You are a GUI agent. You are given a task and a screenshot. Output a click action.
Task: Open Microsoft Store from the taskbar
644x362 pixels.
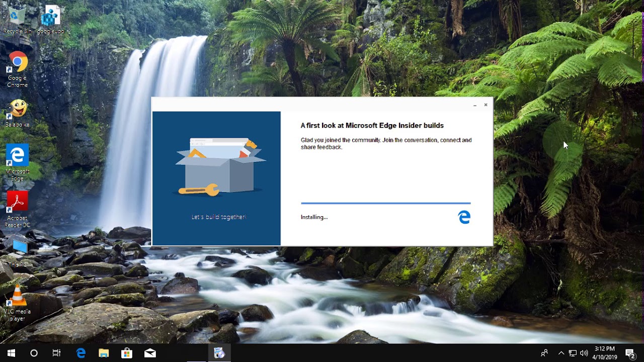[127, 353]
